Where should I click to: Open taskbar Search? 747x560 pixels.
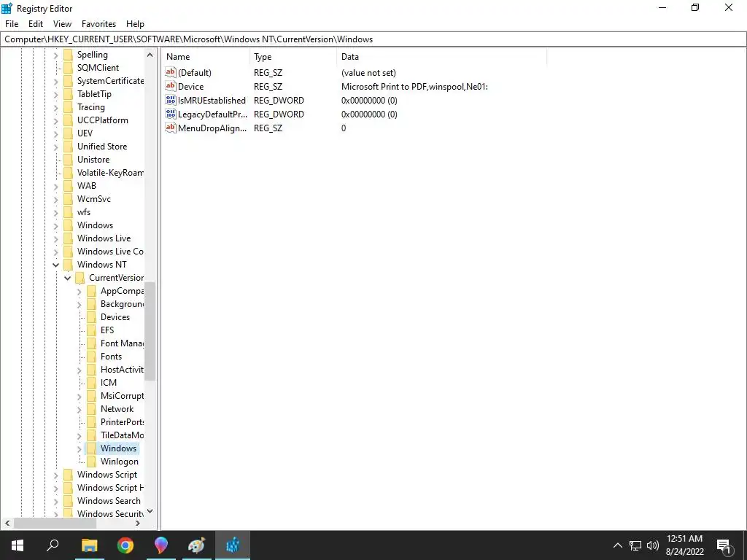[x=53, y=545]
